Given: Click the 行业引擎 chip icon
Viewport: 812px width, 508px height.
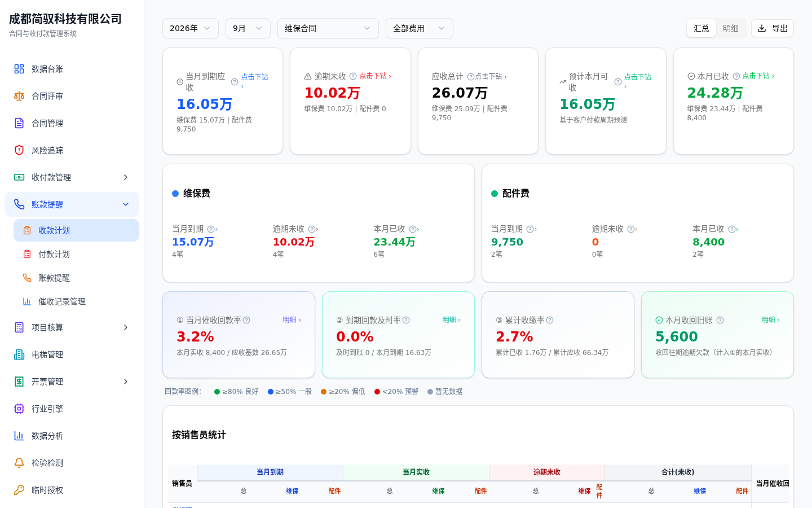Looking at the screenshot, I should pos(19,409).
